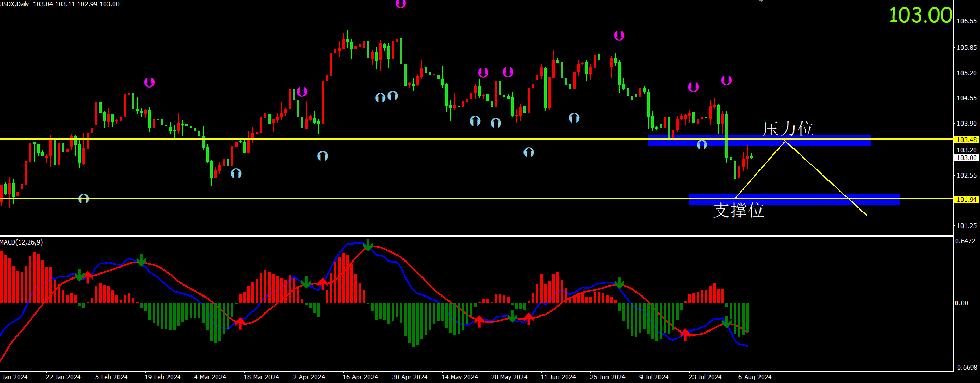Click the green down arrow at the MACD's highest April peak
Viewport: 980px width, 383px height.
[x=368, y=246]
